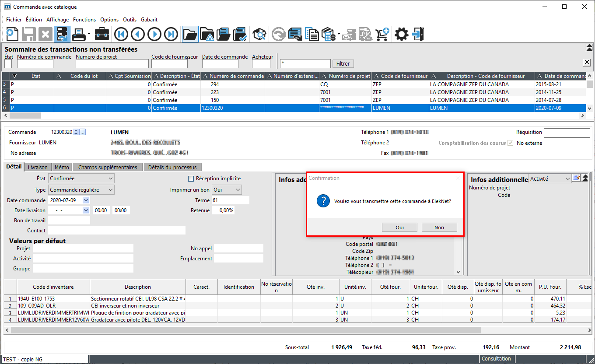Click the Contact input field
This screenshot has width=595, height=364.
point(117,231)
